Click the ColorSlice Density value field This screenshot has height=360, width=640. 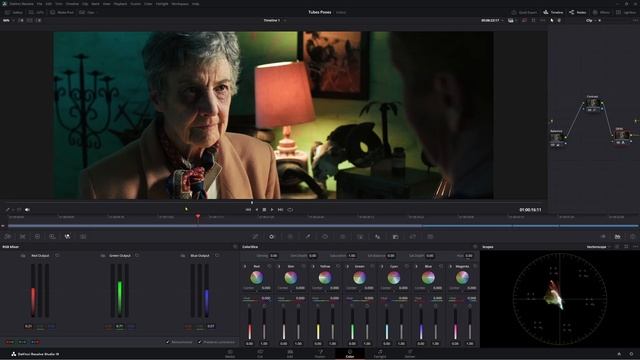273,256
